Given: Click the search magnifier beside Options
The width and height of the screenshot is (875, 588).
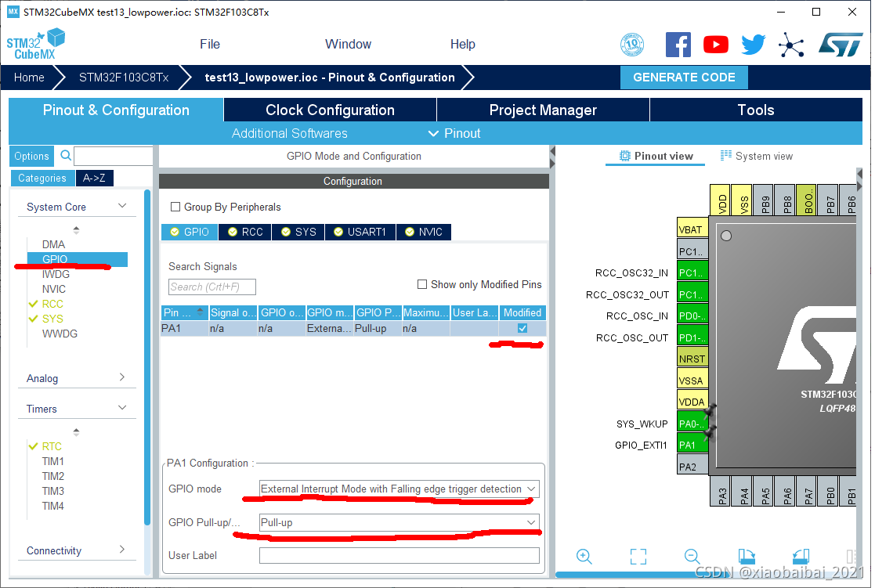Looking at the screenshot, I should (x=66, y=156).
